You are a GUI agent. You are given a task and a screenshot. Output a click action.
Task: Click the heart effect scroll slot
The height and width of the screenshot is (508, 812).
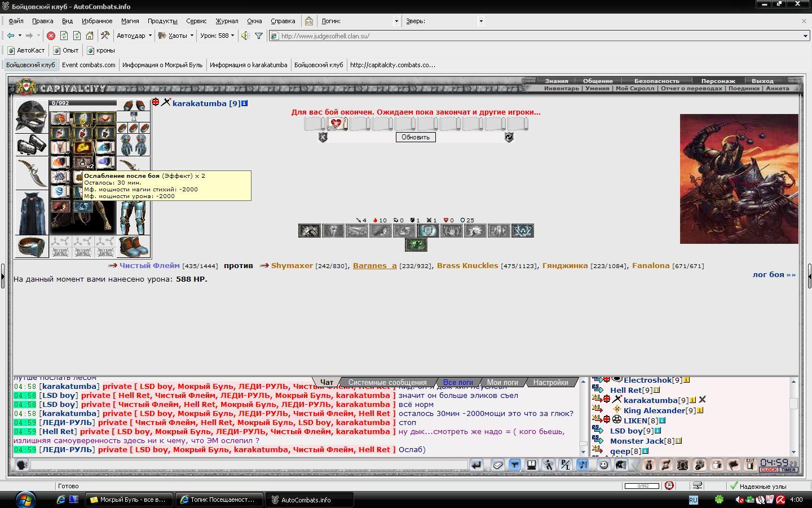click(x=337, y=123)
